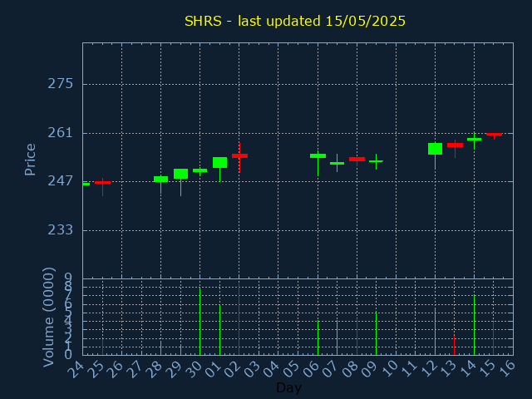Select x-axis date label 26

pos(116,369)
